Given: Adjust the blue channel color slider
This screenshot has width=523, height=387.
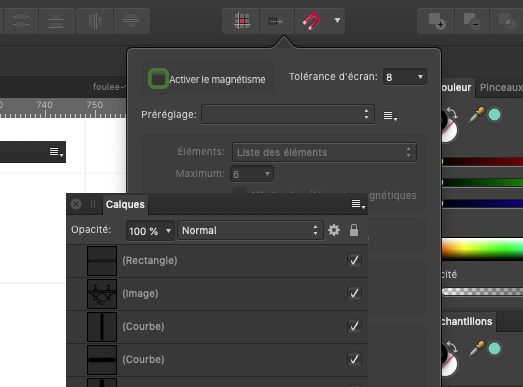Looking at the screenshot, I should coord(482,203).
